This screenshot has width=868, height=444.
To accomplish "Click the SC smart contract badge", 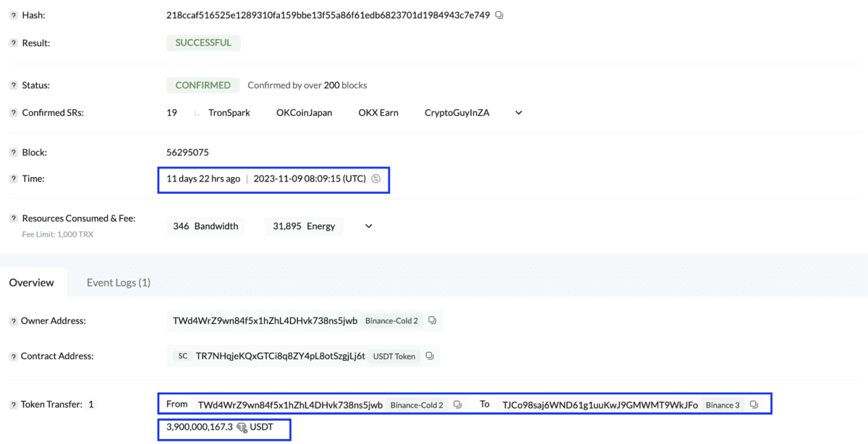I will (x=183, y=356).
